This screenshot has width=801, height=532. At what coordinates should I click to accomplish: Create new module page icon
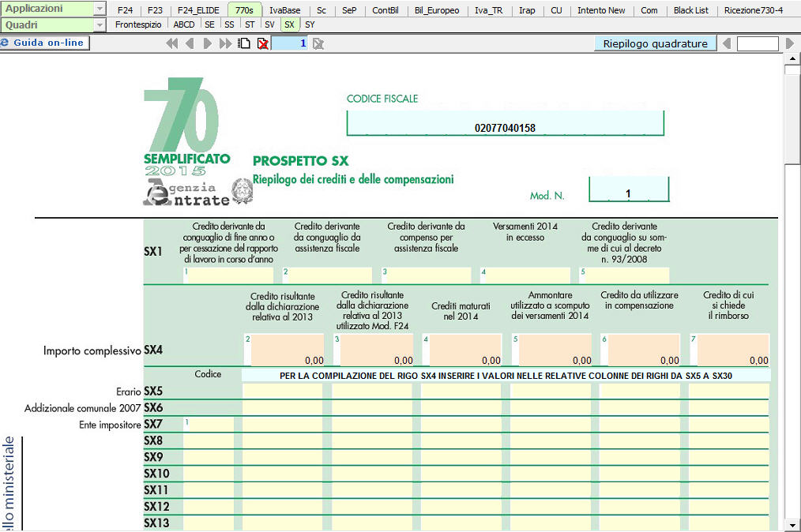click(x=244, y=44)
